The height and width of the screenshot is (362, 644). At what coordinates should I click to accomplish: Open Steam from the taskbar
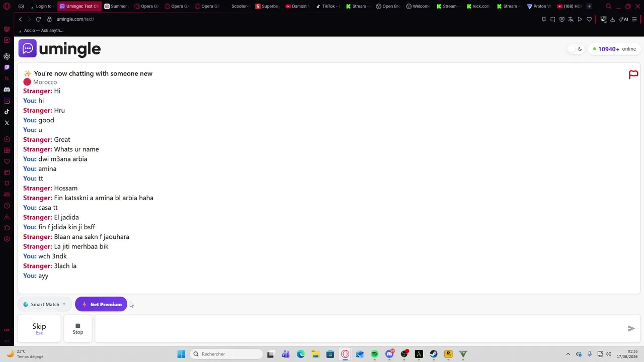coord(433,354)
